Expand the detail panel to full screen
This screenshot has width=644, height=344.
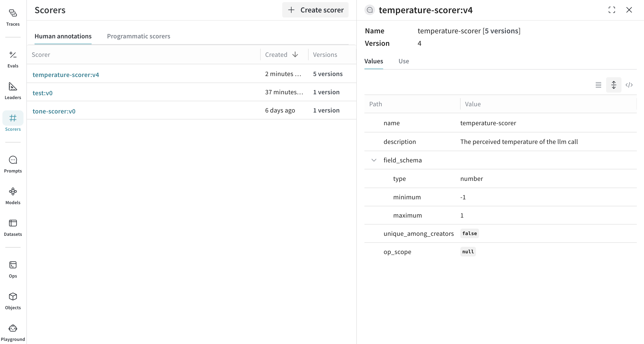click(612, 10)
